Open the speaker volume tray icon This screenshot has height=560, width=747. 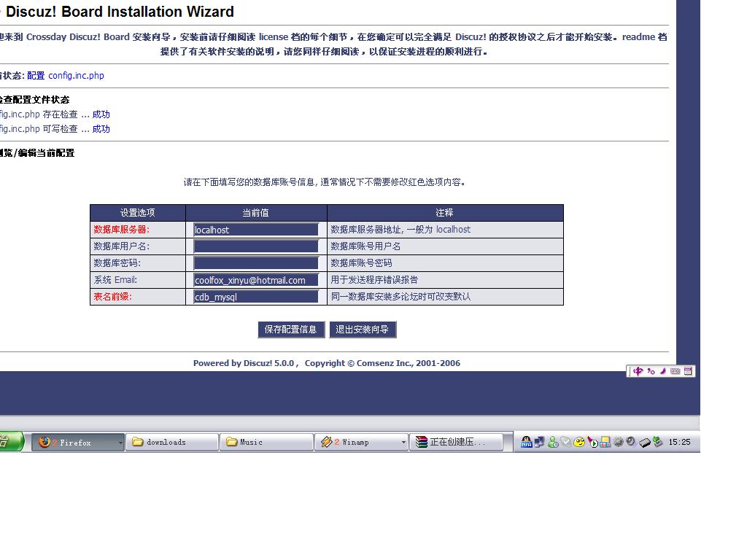pos(631,441)
